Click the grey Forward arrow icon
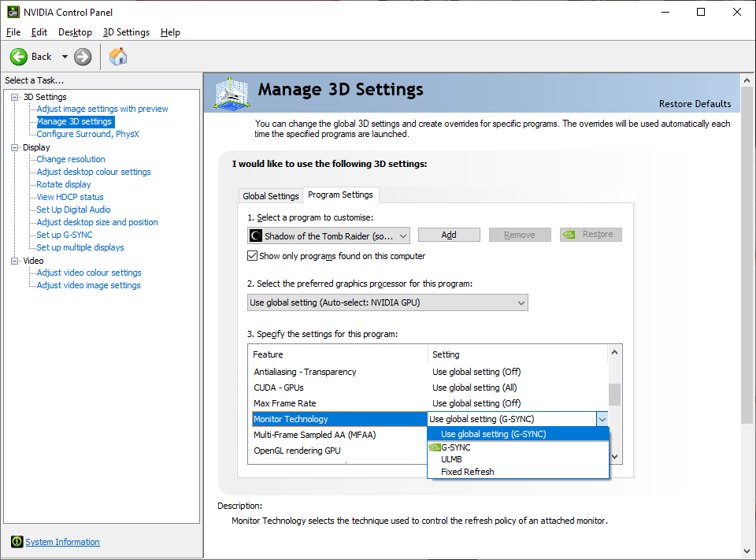This screenshot has height=560, width=756. click(x=83, y=57)
